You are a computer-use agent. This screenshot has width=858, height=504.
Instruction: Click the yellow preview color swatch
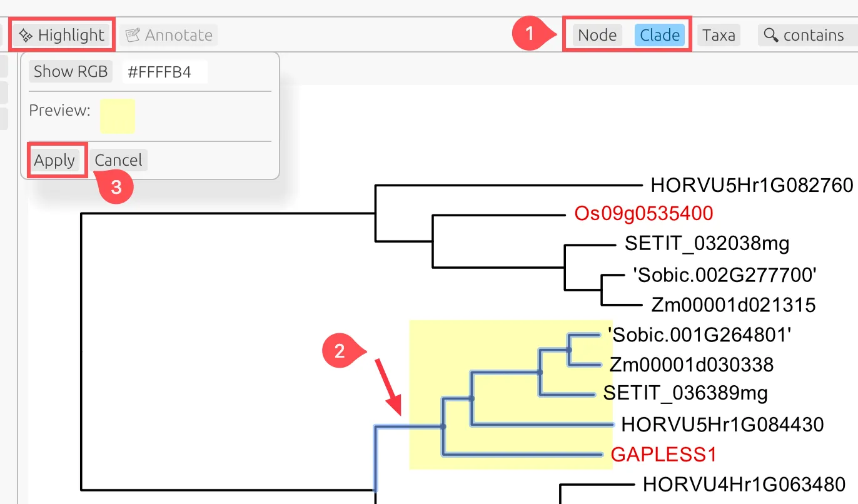(x=118, y=116)
